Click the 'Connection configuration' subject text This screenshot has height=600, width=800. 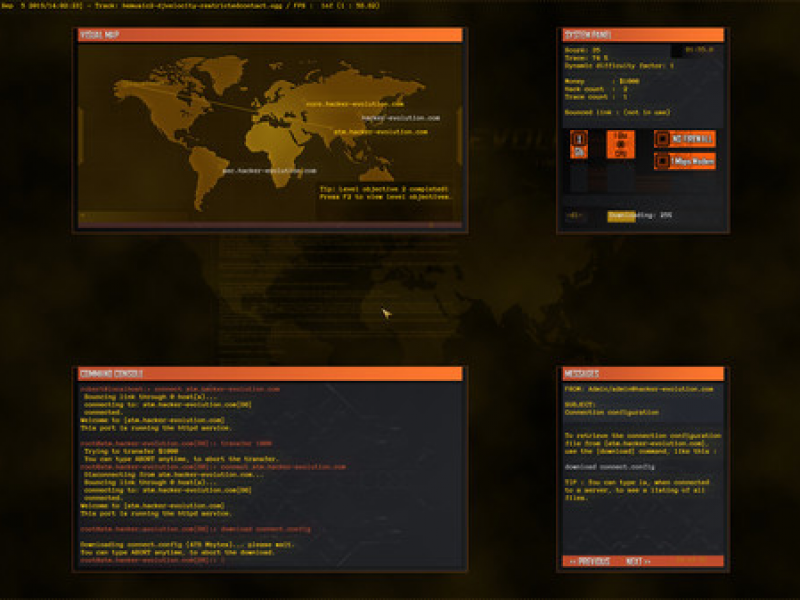[x=611, y=412]
